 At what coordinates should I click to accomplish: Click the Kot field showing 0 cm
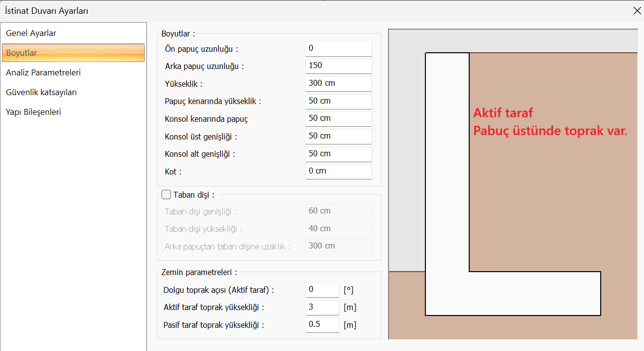338,172
